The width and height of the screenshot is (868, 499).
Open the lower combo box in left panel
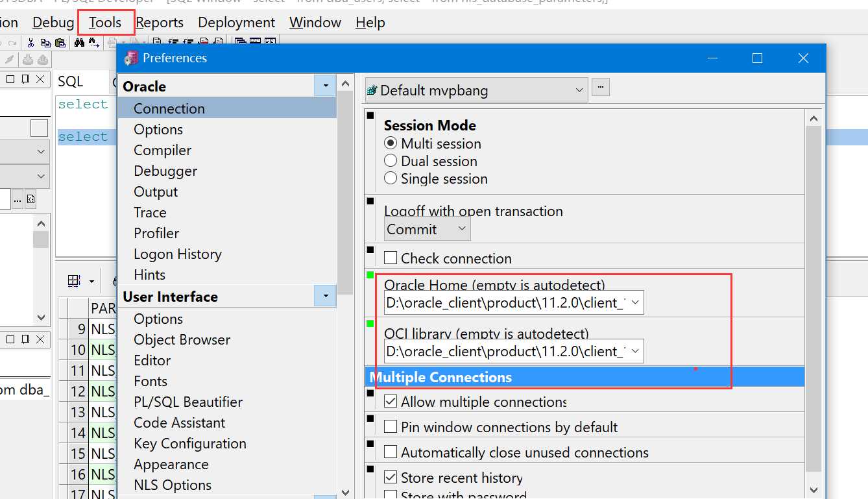pos(24,176)
